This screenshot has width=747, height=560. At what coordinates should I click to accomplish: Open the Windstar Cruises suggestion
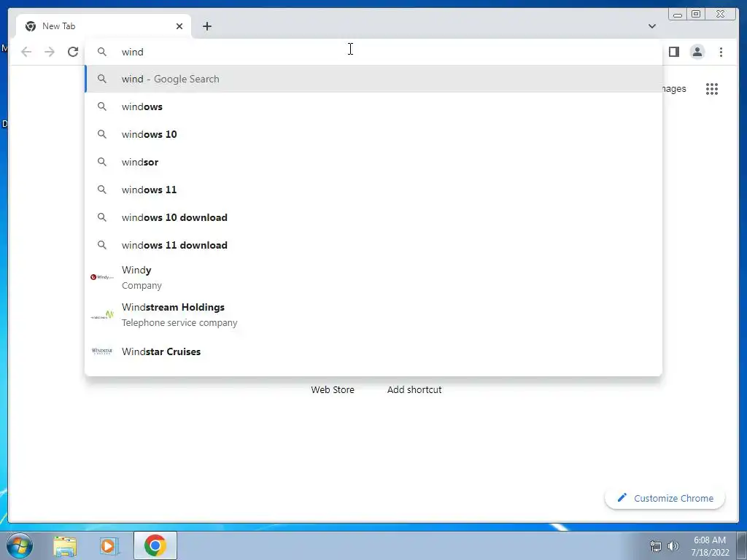pos(373,351)
